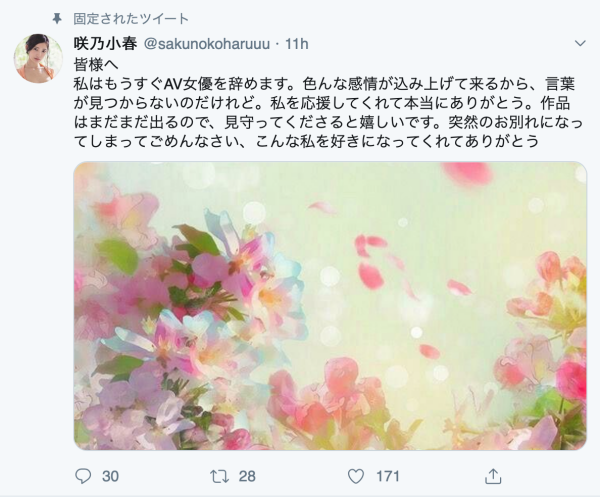Enlarge the attached cherry blossom image
Viewport: 600px width, 497px height.
coord(330,306)
